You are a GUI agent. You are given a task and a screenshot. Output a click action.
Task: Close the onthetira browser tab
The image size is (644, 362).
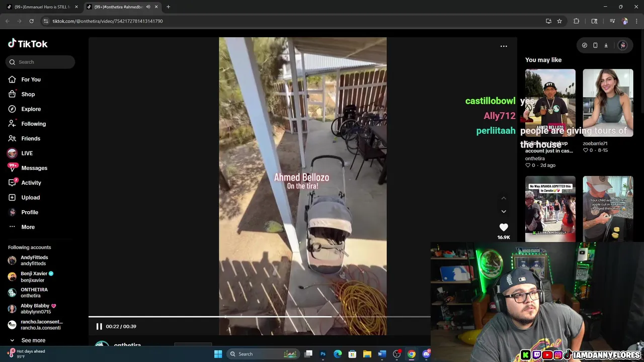tap(156, 7)
